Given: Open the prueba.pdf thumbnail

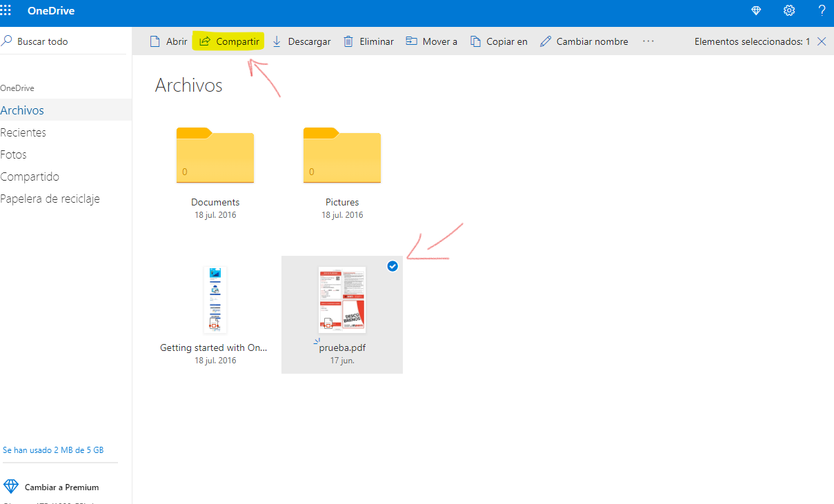Looking at the screenshot, I should coord(342,300).
